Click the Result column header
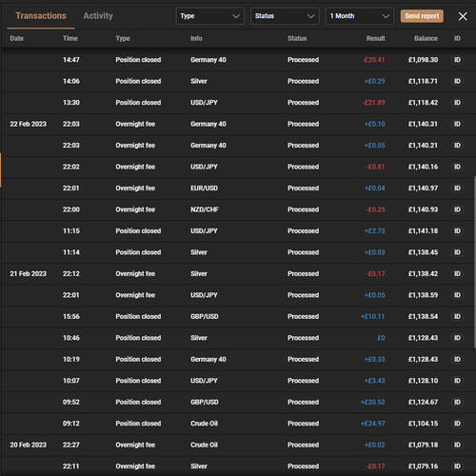The height and width of the screenshot is (476, 476). [x=376, y=38]
